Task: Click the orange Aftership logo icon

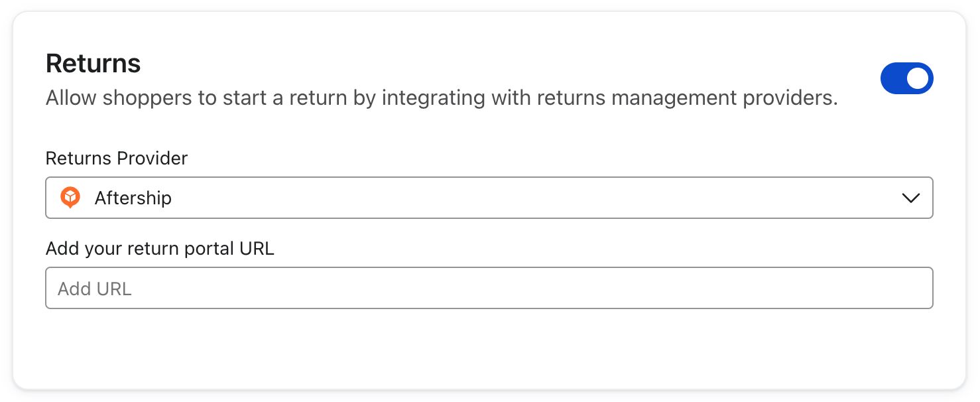Action: click(x=70, y=198)
